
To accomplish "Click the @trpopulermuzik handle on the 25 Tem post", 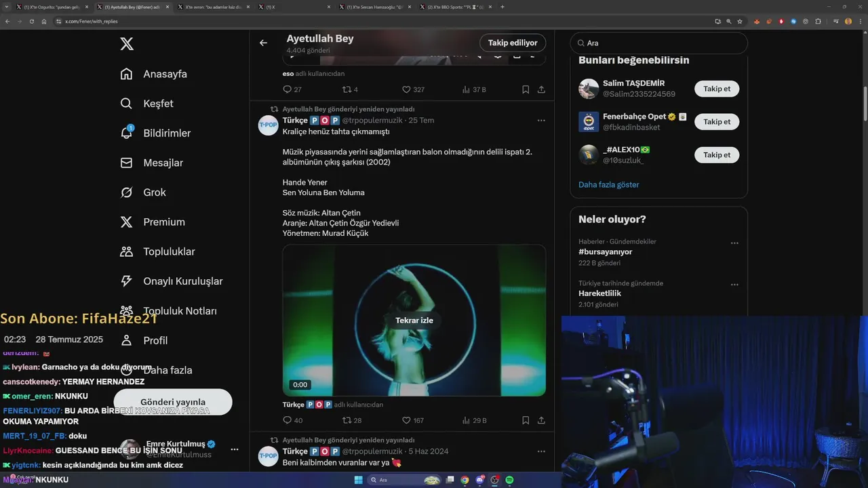I will 372,121.
